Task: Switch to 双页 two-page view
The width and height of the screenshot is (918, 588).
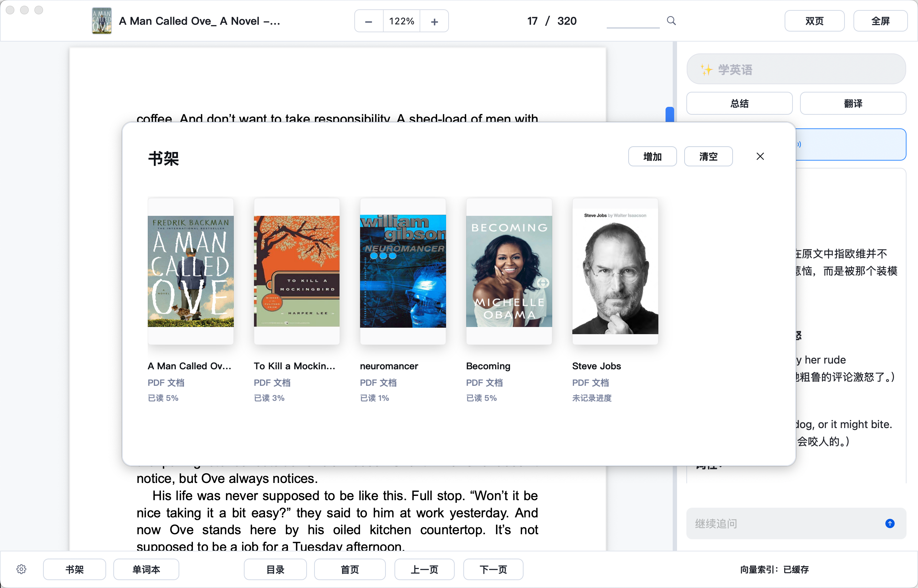Action: (814, 21)
